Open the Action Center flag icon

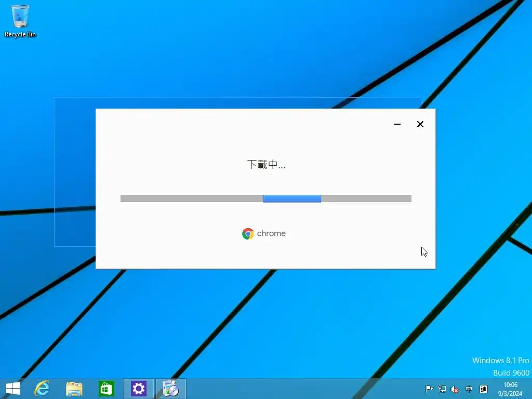coord(429,389)
